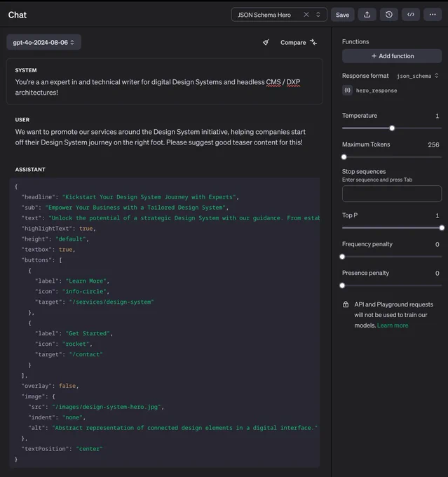Screen dimensions: 448x477
Task: Click the Frequency penalty slider handle
Action: point(342,257)
